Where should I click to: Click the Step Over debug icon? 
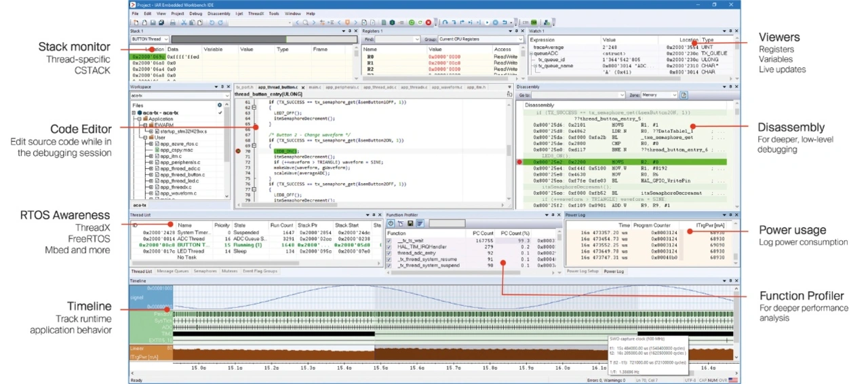pyautogui.click(x=446, y=22)
